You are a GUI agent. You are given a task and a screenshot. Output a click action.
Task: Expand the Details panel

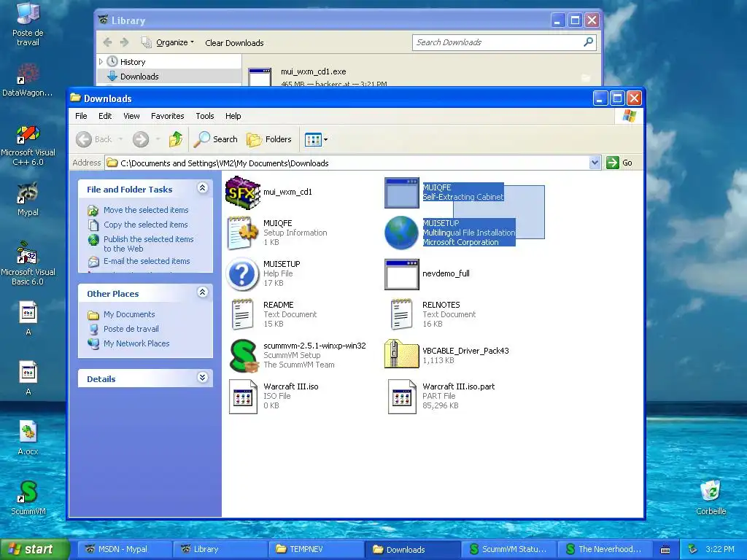[x=203, y=377]
